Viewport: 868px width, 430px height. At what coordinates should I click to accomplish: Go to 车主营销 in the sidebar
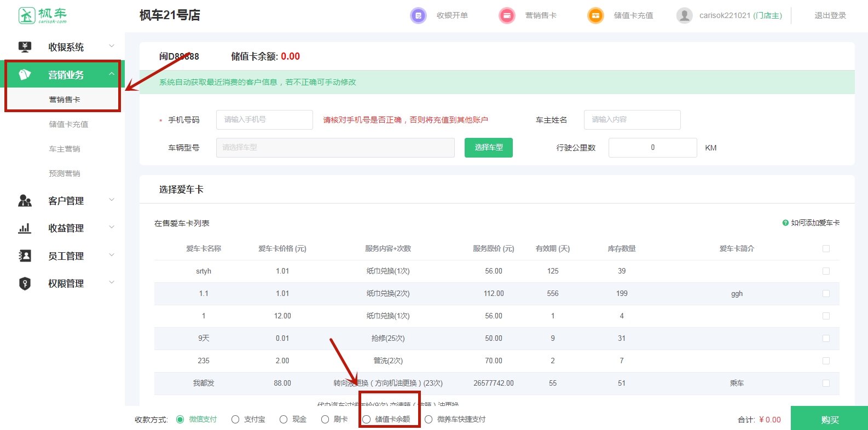coord(65,149)
